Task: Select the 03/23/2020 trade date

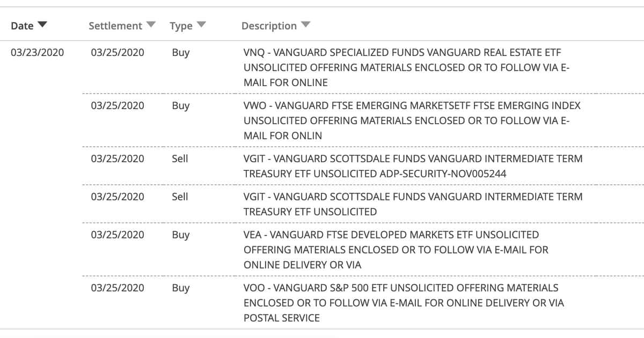Action: 37,53
